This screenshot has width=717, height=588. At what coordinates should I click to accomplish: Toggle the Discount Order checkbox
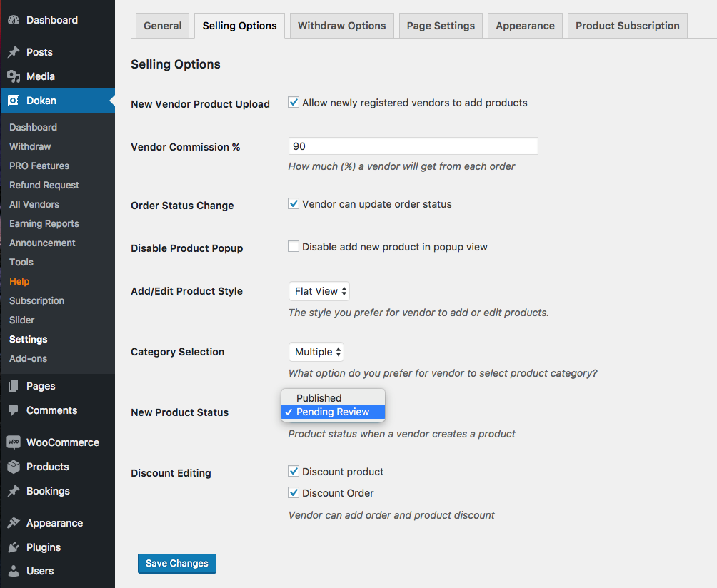(294, 492)
